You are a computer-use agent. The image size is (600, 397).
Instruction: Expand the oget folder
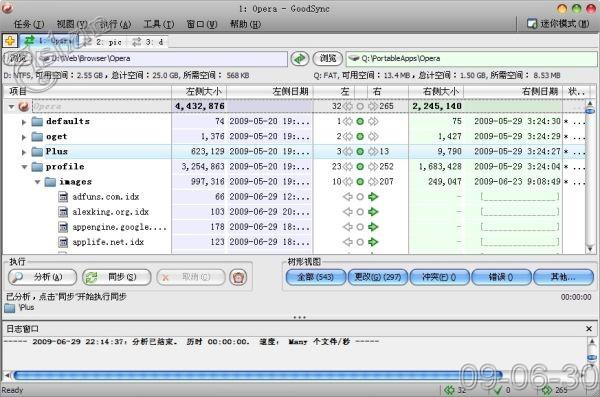click(24, 137)
